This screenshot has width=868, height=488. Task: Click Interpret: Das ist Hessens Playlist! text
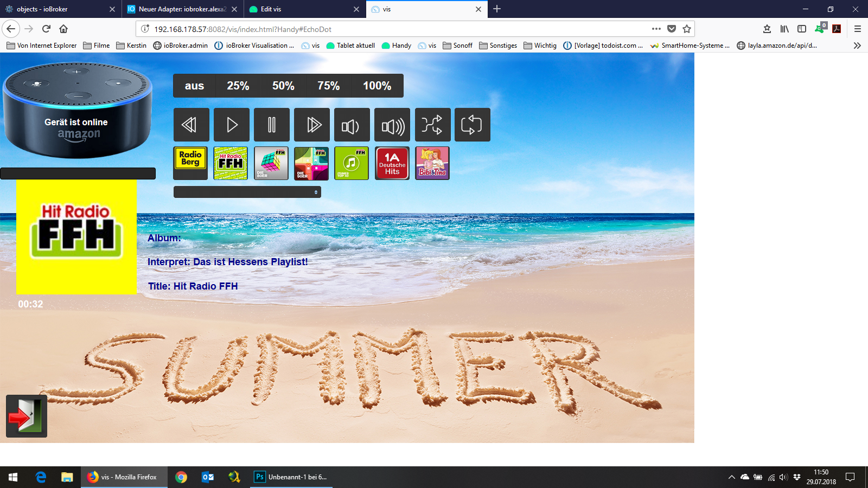(x=228, y=262)
